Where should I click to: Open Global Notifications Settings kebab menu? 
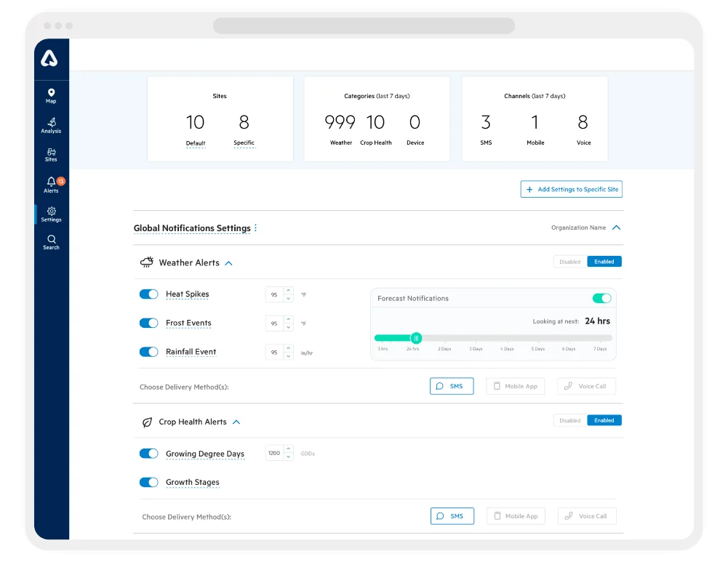tap(256, 228)
